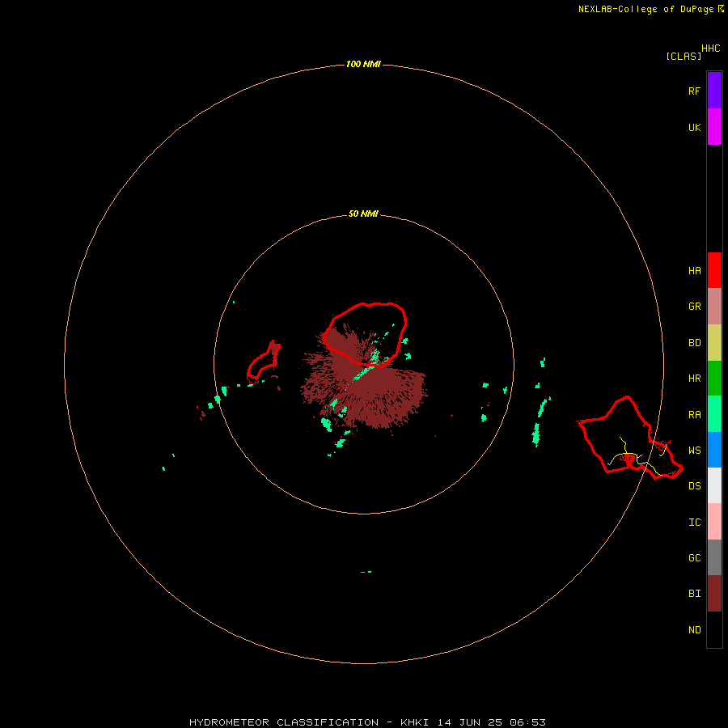
Task: Click the elongated green rain streak east of center
Action: click(x=540, y=422)
